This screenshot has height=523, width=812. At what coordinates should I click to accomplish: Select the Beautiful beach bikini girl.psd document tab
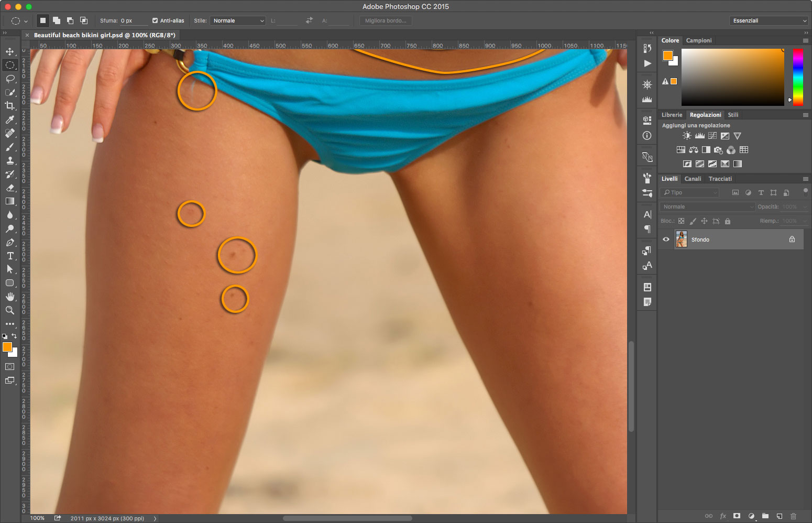coord(104,35)
